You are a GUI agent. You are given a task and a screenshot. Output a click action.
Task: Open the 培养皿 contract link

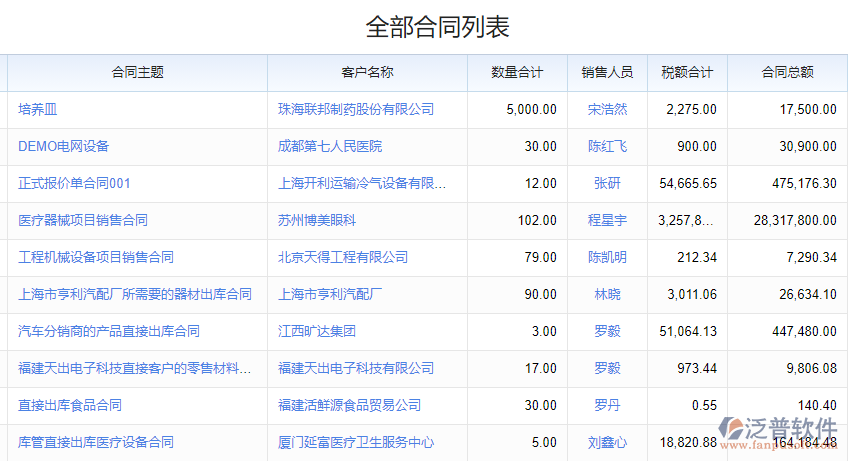click(38, 109)
